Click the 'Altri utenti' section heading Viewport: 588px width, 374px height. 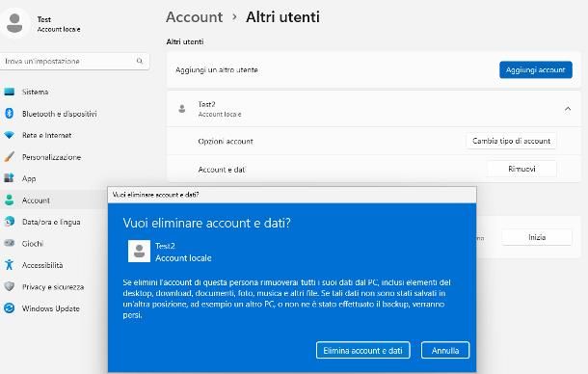pos(185,41)
